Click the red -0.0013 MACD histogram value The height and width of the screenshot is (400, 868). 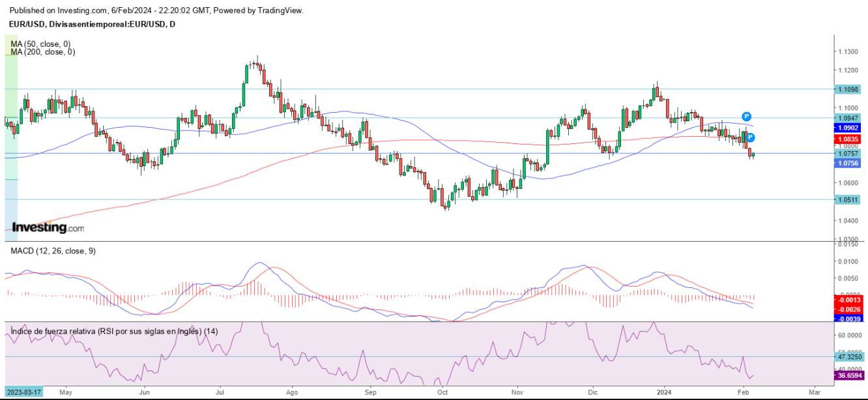(x=850, y=299)
